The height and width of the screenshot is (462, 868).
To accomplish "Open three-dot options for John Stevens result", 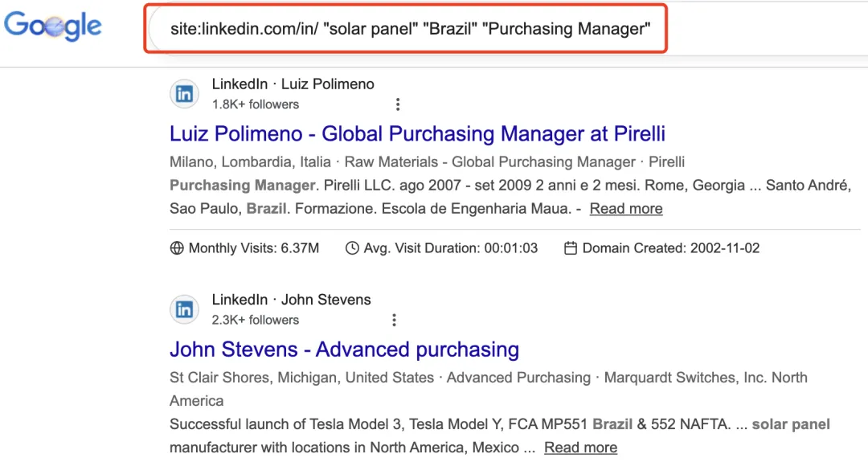I will (394, 320).
